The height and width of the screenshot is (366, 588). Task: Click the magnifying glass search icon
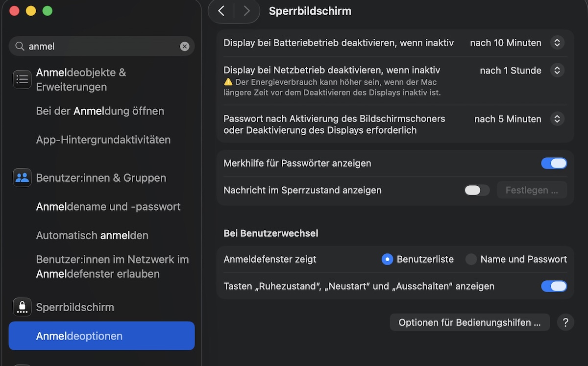click(x=20, y=47)
